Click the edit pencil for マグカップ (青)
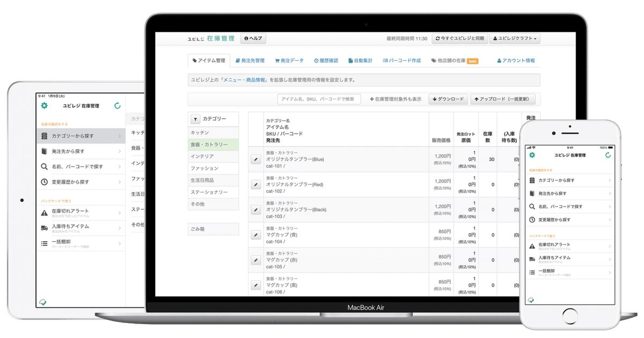The height and width of the screenshot is (338, 644). 256,235
